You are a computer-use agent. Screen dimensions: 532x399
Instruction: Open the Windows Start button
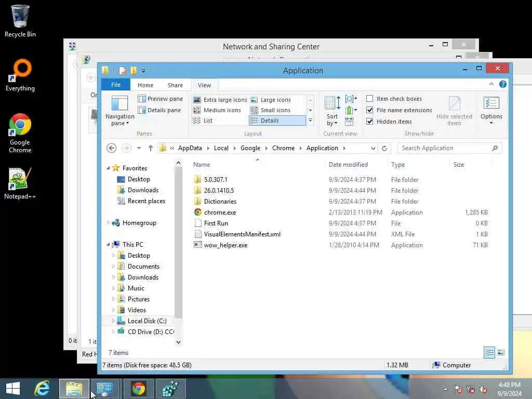pos(13,389)
